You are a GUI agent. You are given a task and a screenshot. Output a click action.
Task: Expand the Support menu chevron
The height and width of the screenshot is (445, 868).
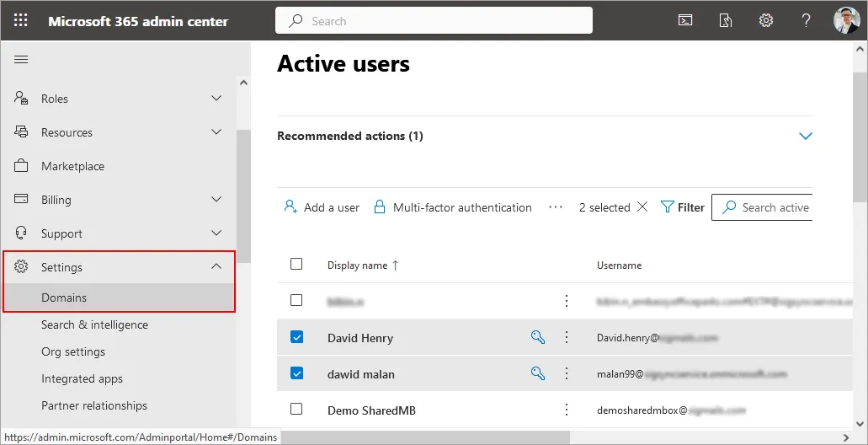pos(216,233)
